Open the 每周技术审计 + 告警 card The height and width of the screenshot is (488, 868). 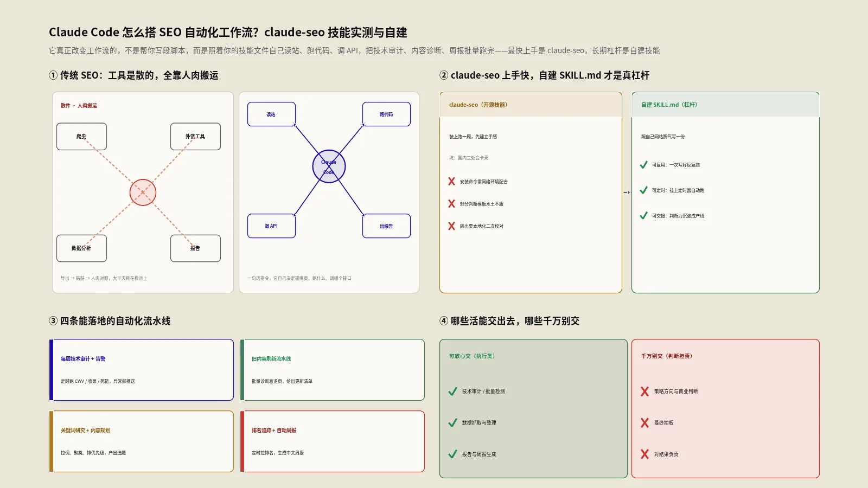click(x=141, y=370)
